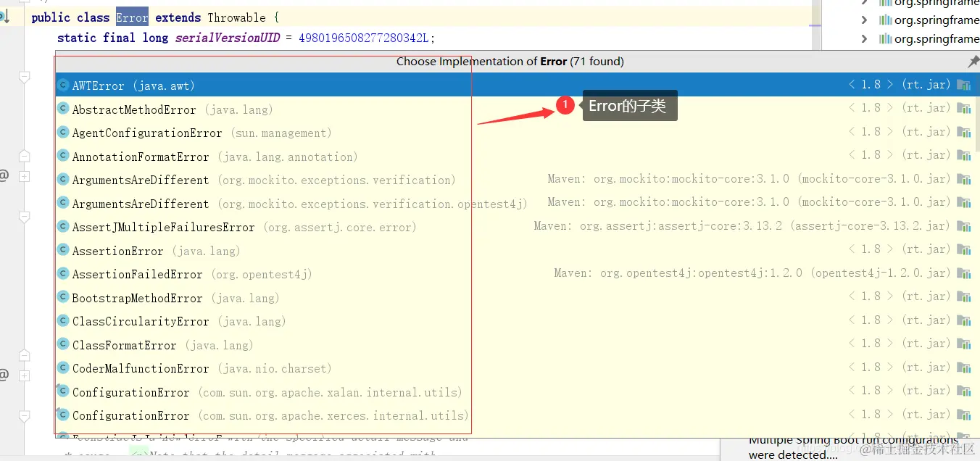Click the popup title Choose Implementation of Error
The image size is (980, 461).
tap(510, 62)
